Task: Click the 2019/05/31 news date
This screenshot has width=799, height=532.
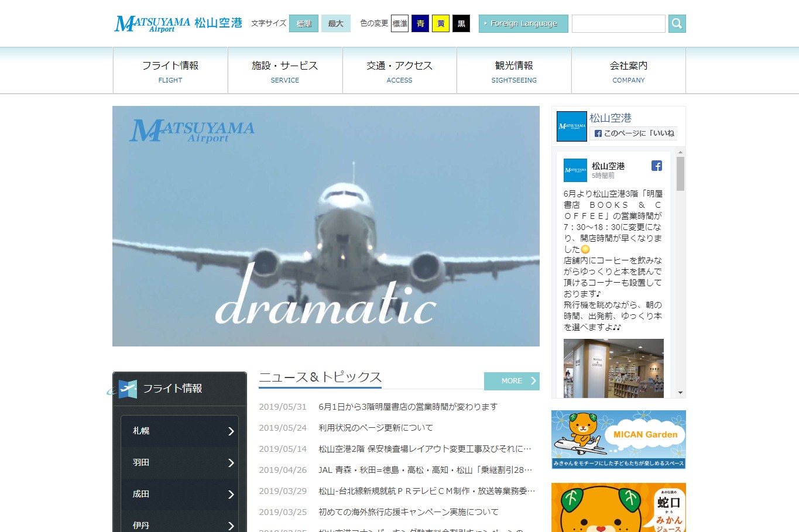Action: (283, 407)
